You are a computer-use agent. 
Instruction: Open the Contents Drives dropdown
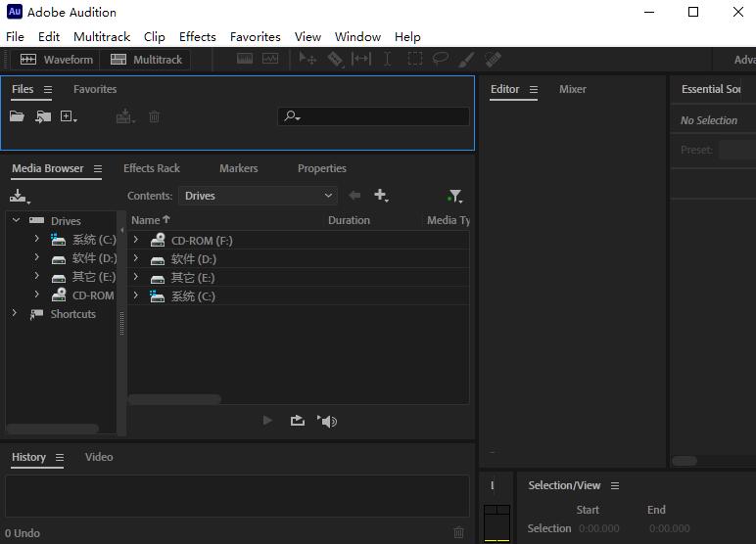pyautogui.click(x=258, y=196)
